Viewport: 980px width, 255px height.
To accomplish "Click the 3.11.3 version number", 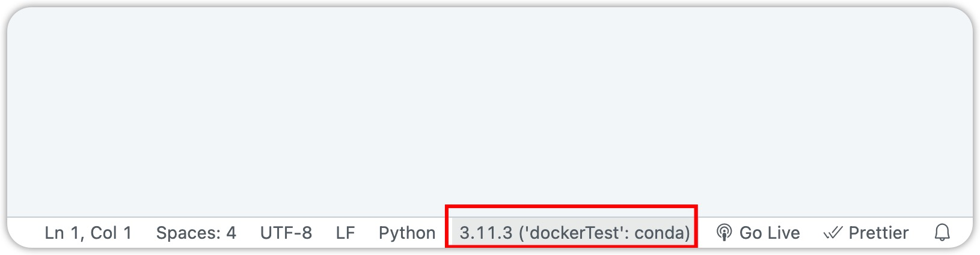I will 486,233.
